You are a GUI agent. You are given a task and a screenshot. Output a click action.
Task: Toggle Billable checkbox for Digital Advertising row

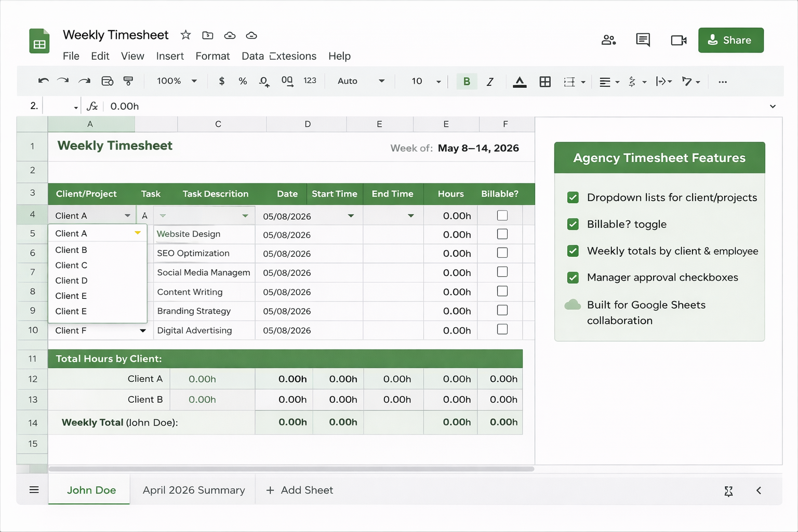(x=502, y=329)
